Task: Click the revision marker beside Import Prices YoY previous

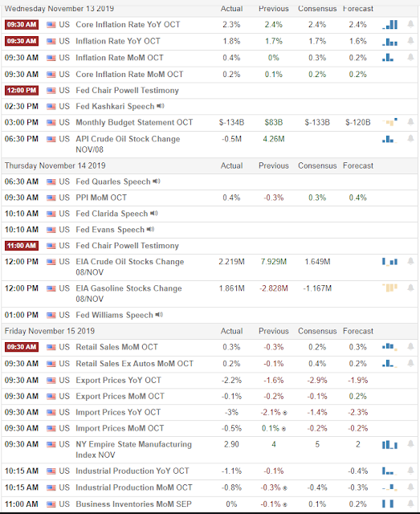Action: [285, 413]
